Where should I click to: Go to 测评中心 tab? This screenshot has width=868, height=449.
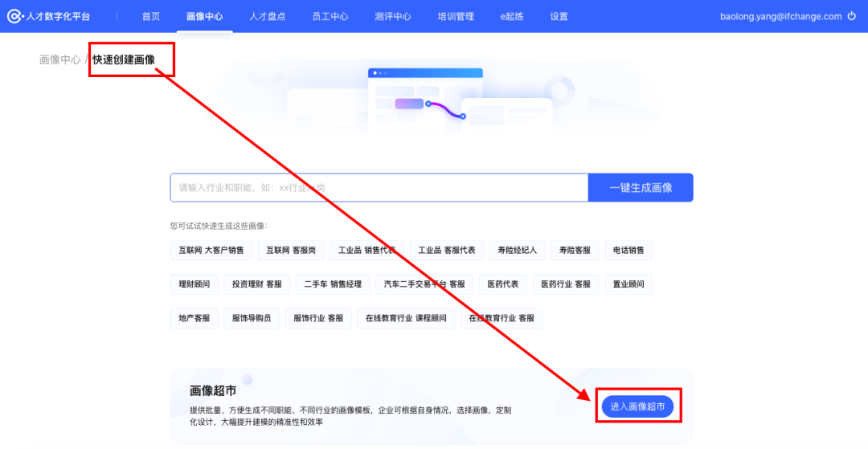pos(393,16)
